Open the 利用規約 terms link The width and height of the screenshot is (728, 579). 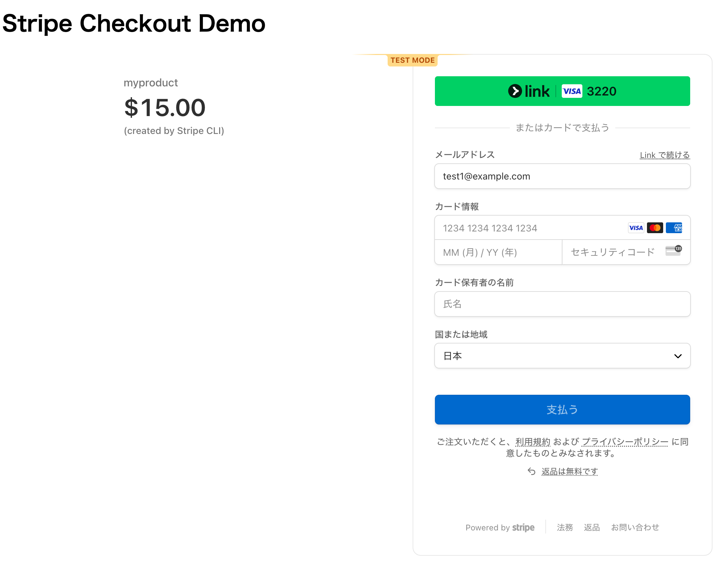click(532, 442)
